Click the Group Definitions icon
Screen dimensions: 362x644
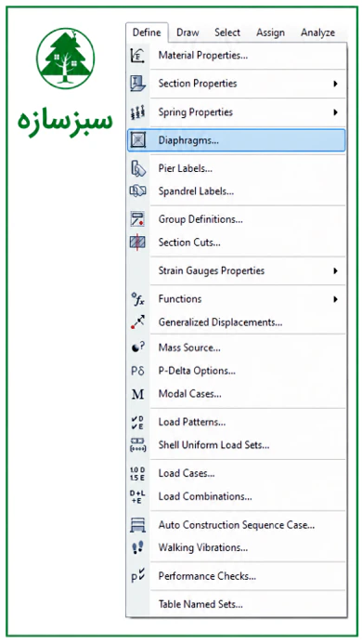point(137,219)
